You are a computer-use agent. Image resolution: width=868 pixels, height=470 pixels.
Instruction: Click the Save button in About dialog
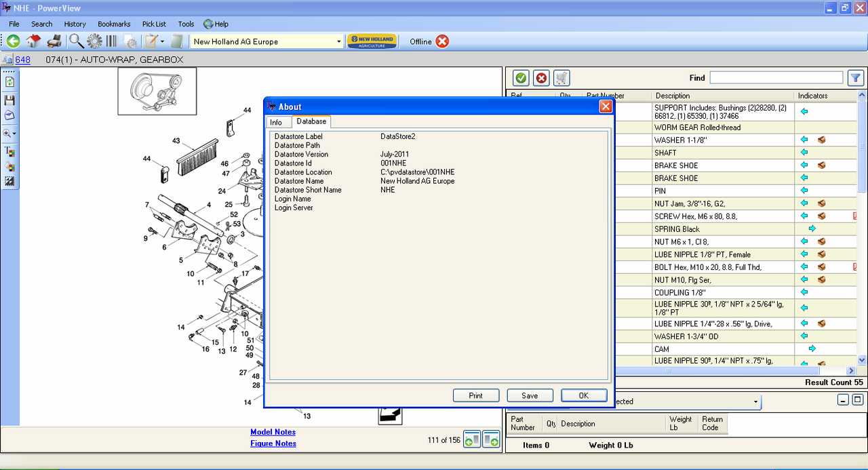click(x=530, y=395)
